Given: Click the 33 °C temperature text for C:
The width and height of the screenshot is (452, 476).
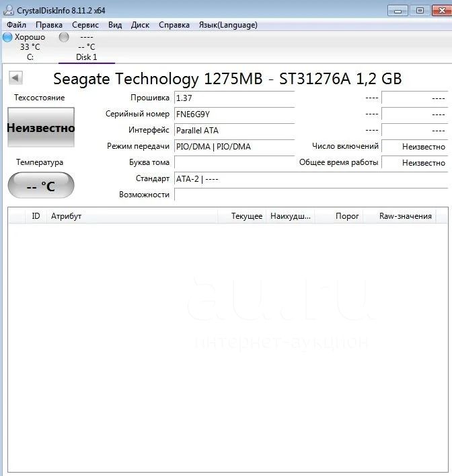Looking at the screenshot, I should pyautogui.click(x=30, y=47).
